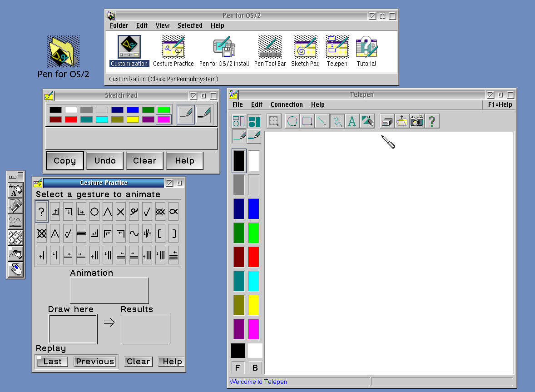Open the Selected menu in Pen for OS/2
This screenshot has height=392, width=535.
coord(190,25)
